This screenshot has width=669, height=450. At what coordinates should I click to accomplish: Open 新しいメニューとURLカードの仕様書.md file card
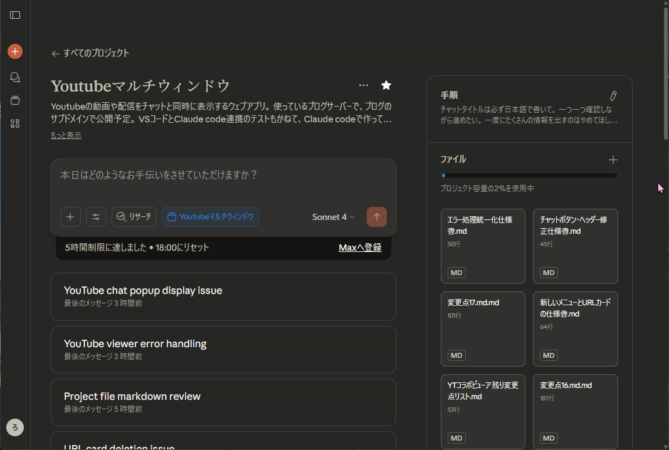pyautogui.click(x=575, y=329)
